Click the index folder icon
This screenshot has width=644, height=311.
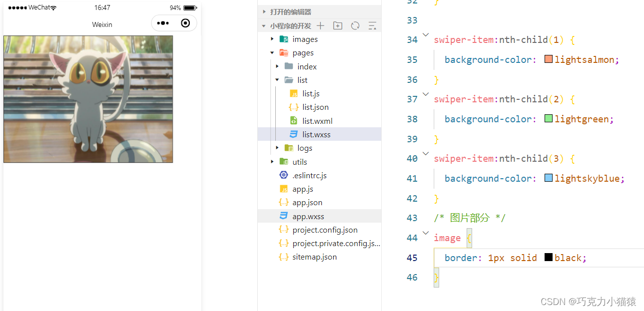(x=289, y=66)
